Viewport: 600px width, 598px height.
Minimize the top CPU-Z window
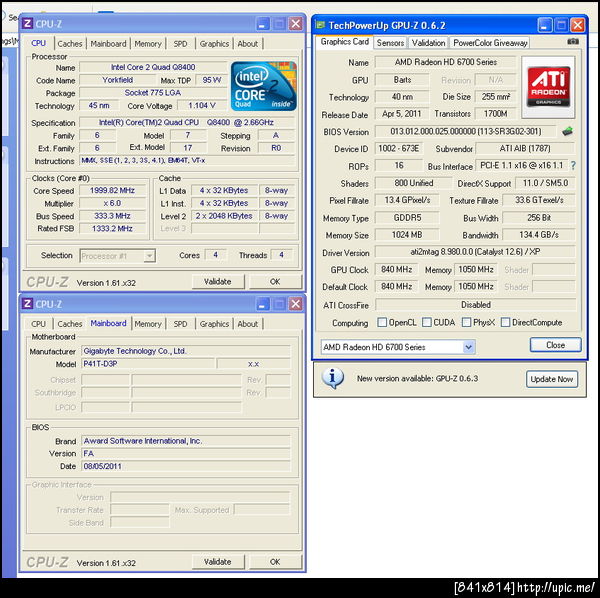262,24
